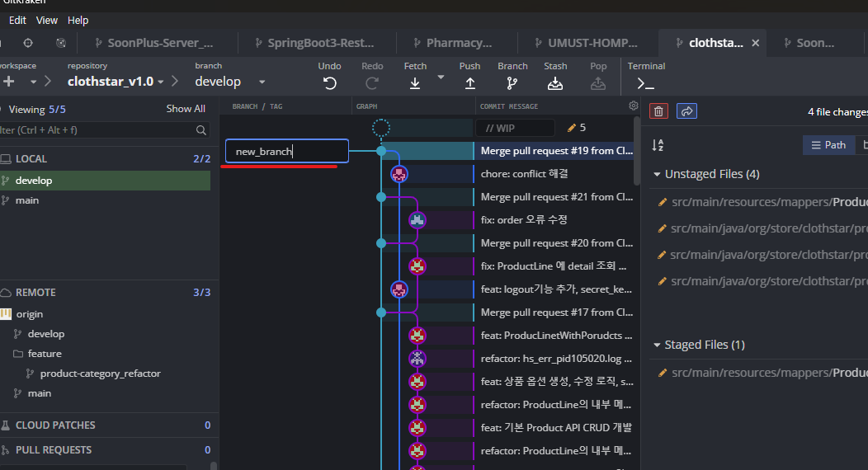Open the Help menu
Screen dimensions: 868x470
coord(78,20)
